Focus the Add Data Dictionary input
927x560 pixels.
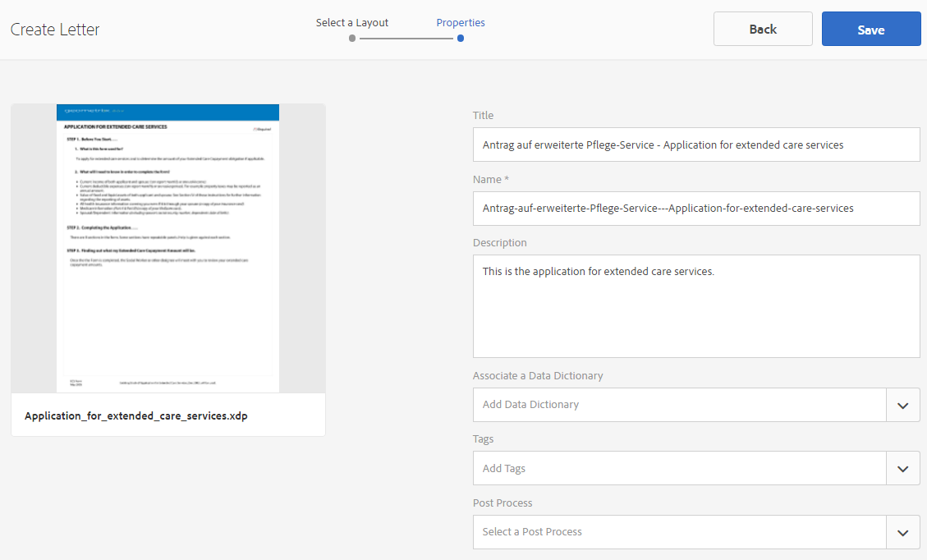(x=679, y=405)
